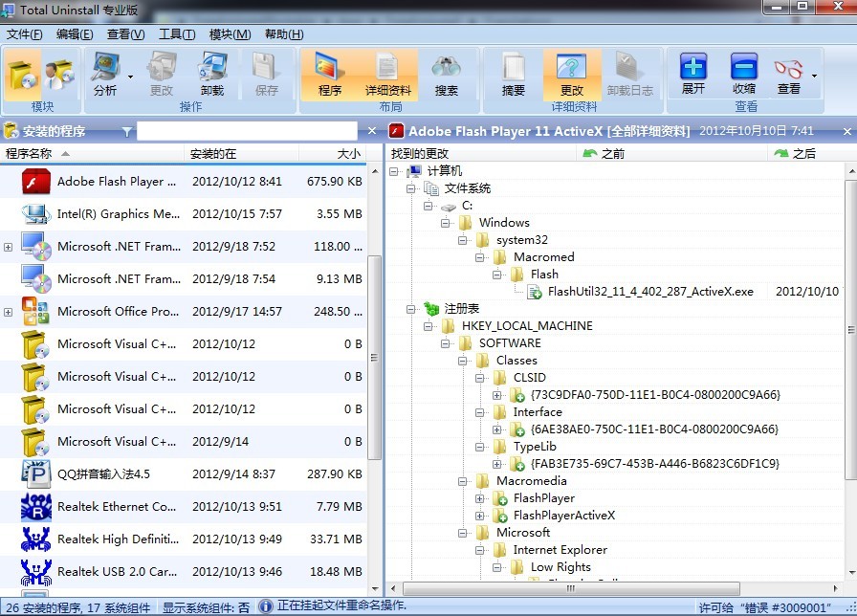The height and width of the screenshot is (616, 857).
Task: Select Realtek USB 2.0 Card Reader entry
Action: [184, 572]
